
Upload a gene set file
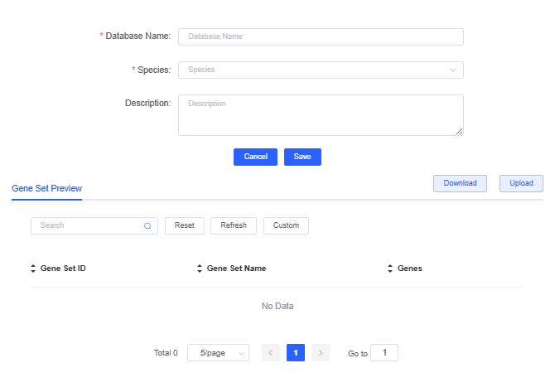(521, 183)
